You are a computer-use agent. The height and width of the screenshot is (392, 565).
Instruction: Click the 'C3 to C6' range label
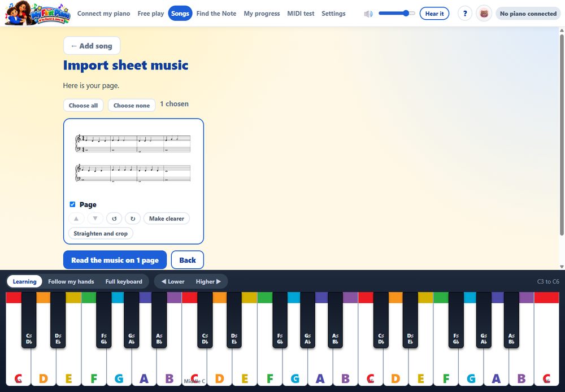[548, 281]
